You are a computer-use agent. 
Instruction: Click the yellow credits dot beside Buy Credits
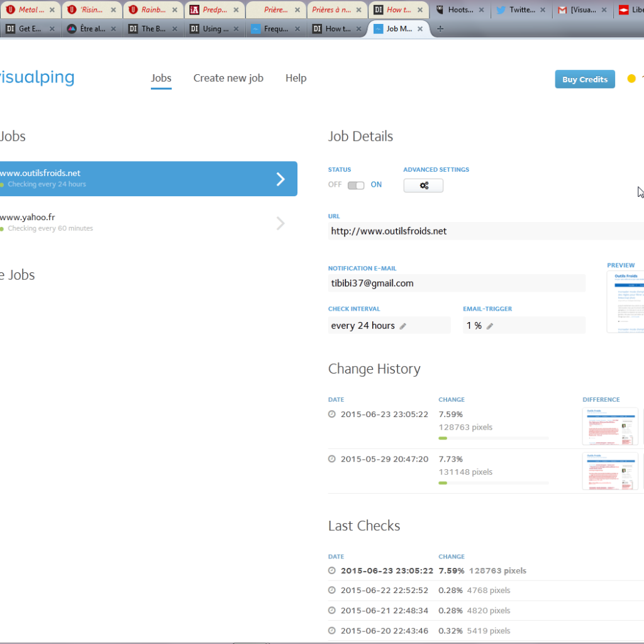(x=631, y=79)
